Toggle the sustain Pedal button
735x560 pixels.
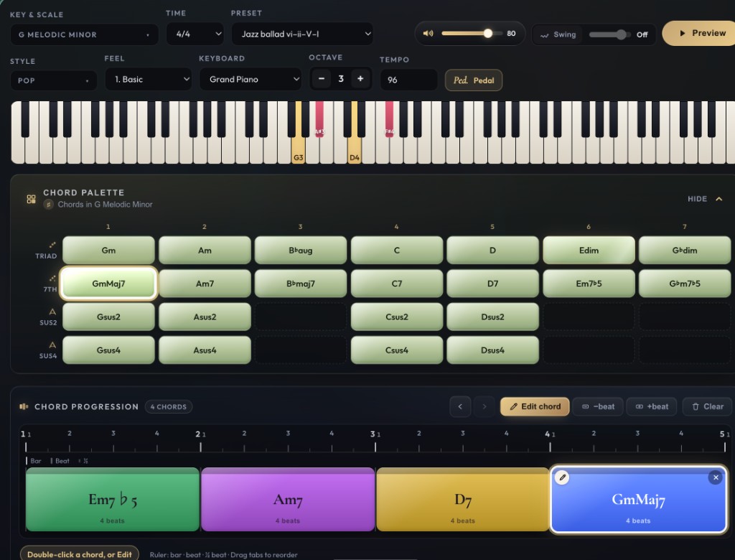click(x=474, y=80)
